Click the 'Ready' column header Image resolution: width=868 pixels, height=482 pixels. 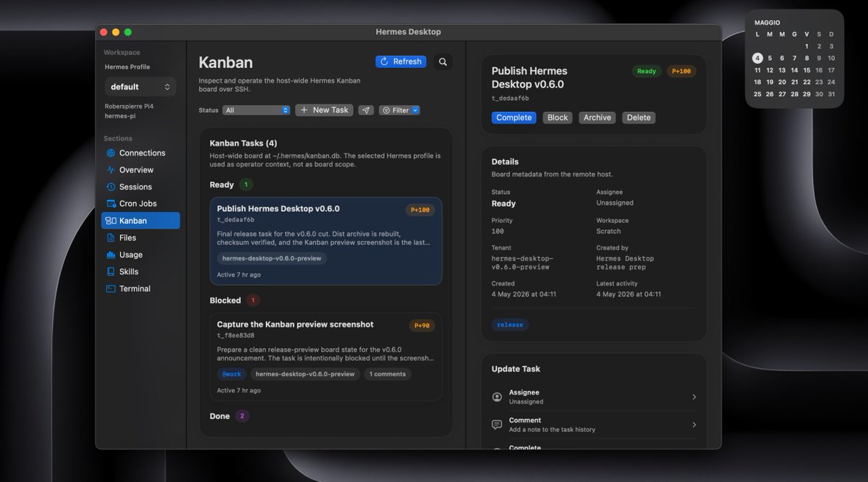222,185
